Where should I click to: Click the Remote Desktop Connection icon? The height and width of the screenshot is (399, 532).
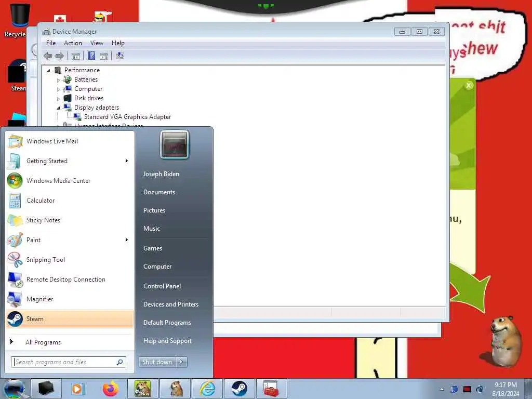pyautogui.click(x=15, y=280)
